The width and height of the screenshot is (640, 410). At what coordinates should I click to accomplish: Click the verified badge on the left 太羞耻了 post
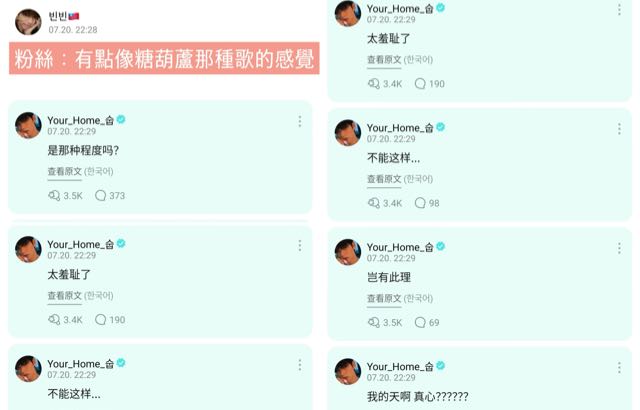point(121,244)
